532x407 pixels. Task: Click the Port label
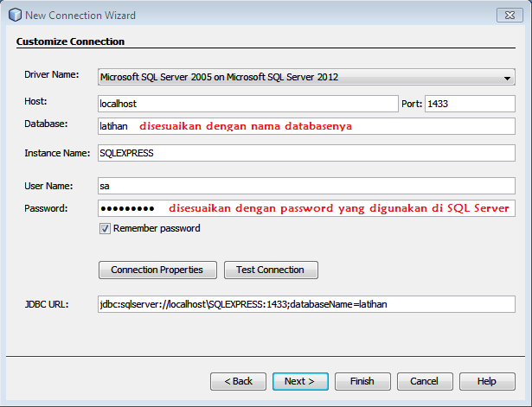coord(412,104)
